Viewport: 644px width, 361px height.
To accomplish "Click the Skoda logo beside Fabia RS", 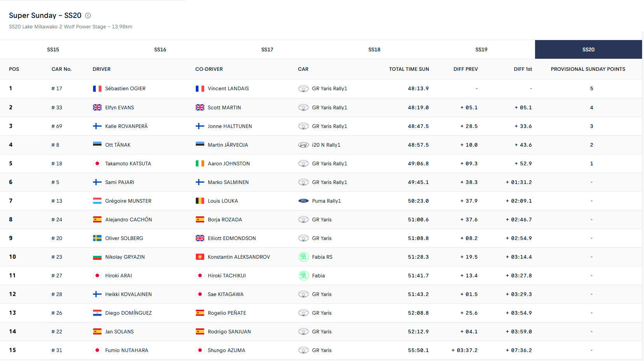I will pyautogui.click(x=303, y=257).
